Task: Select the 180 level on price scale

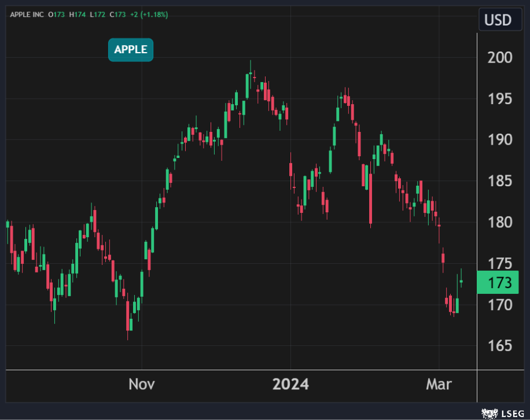Action: [500, 222]
